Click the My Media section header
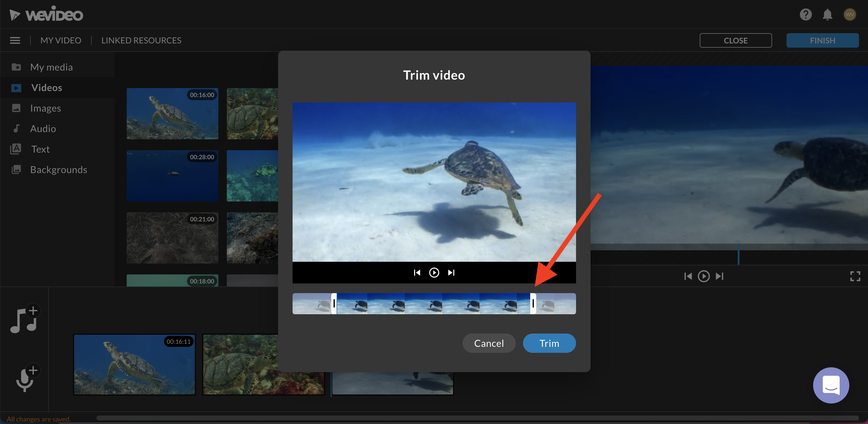 coord(52,66)
